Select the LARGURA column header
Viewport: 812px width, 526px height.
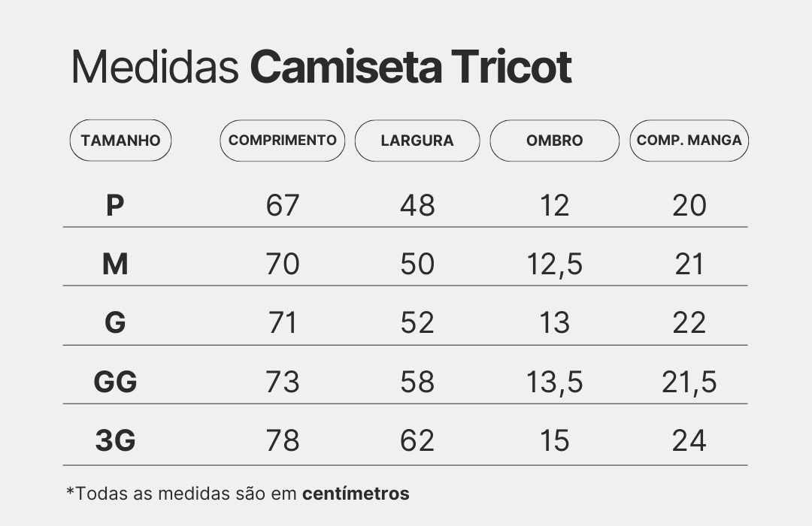tap(417, 141)
